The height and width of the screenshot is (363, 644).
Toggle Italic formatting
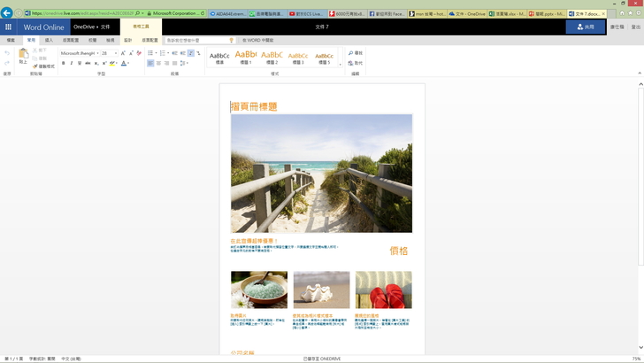[x=72, y=64]
